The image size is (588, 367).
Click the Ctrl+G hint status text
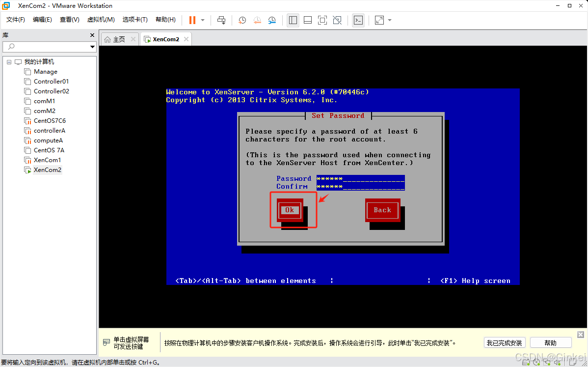click(x=80, y=363)
